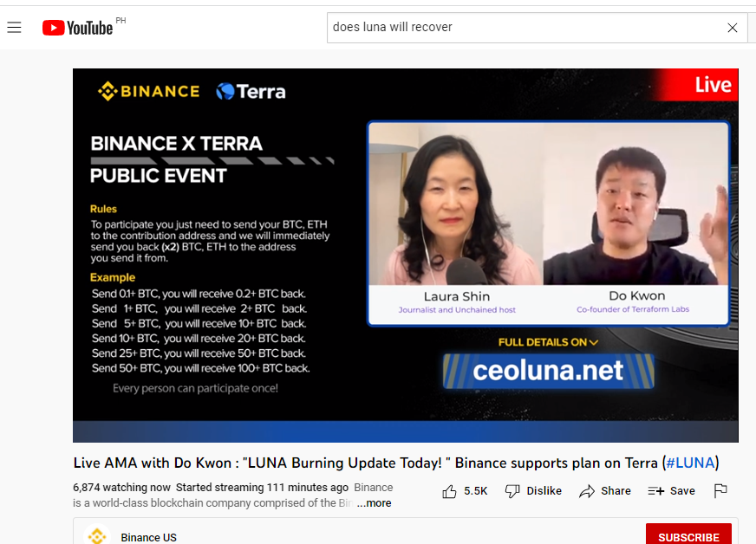This screenshot has height=544, width=756.
Task: Open Binance US channel name link
Action: click(x=148, y=537)
